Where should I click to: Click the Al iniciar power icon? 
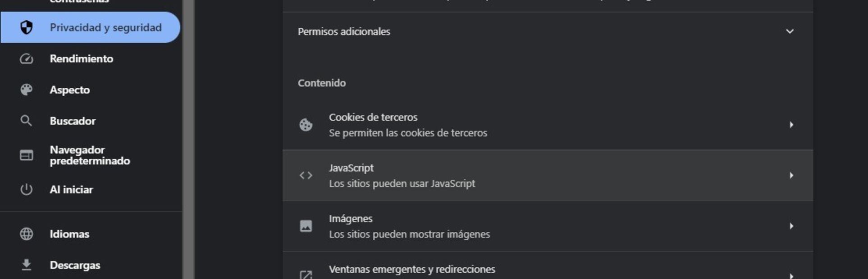click(x=27, y=189)
